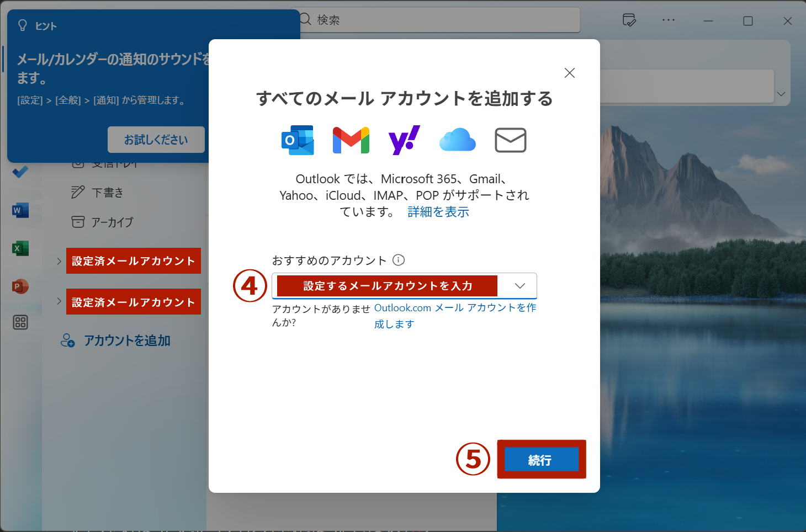Click inside the 検索 search field
806x532 pixels.
point(436,20)
